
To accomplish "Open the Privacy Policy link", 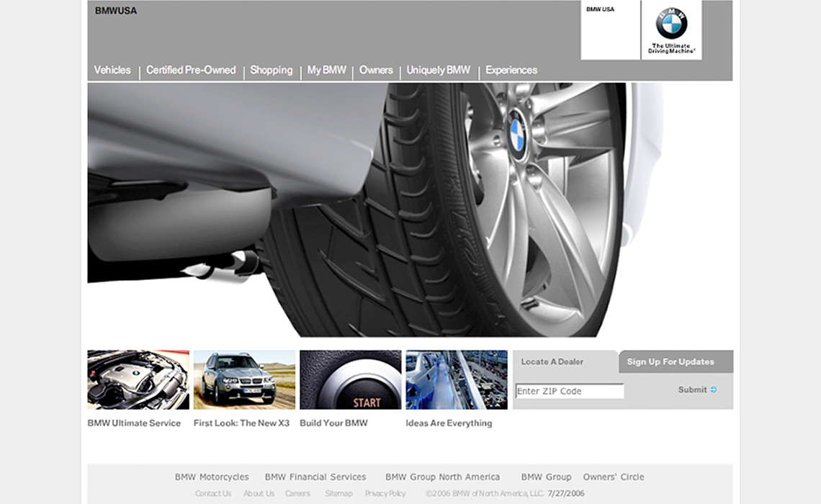I will pos(385,493).
